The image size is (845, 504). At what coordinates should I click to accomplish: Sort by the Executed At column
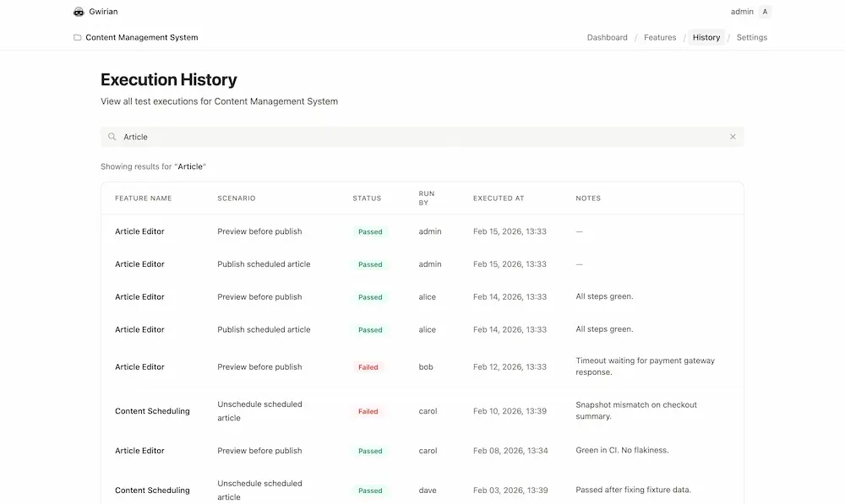(x=498, y=198)
